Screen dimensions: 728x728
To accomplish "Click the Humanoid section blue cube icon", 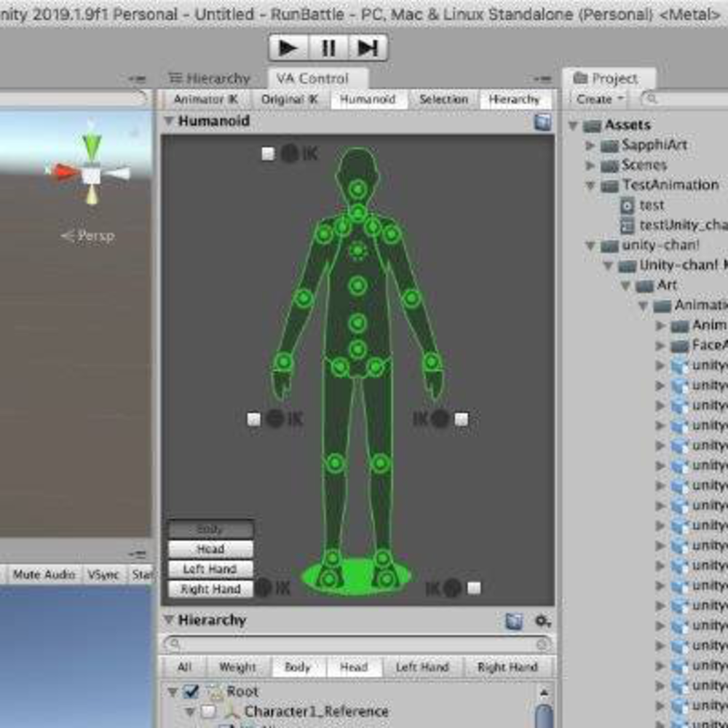I will click(x=542, y=122).
